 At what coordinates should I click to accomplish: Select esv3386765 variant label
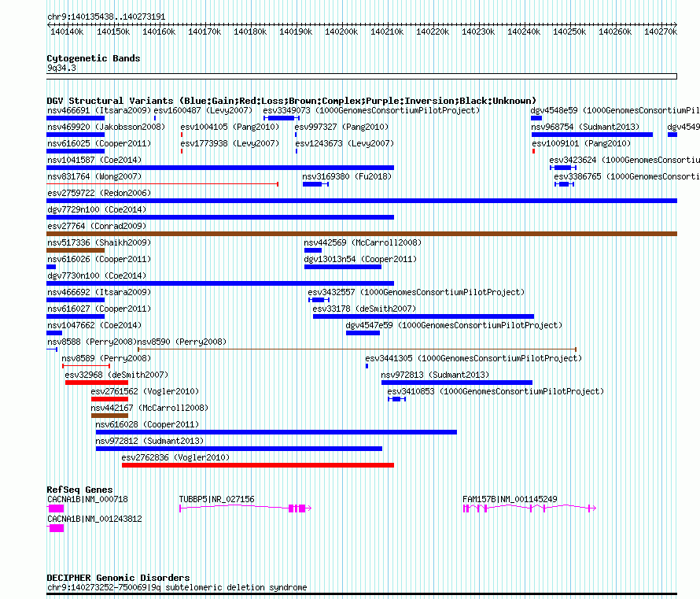click(x=627, y=176)
